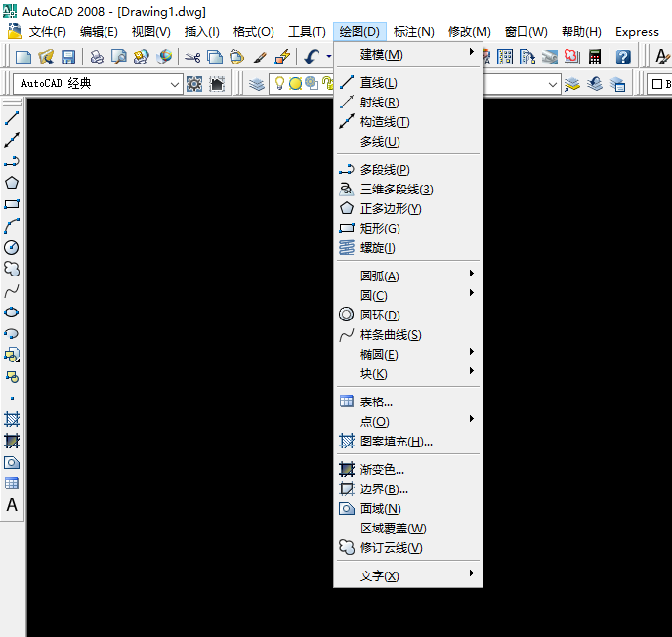Select the Hatch tool in left toolbar
The height and width of the screenshot is (637, 672).
point(12,419)
